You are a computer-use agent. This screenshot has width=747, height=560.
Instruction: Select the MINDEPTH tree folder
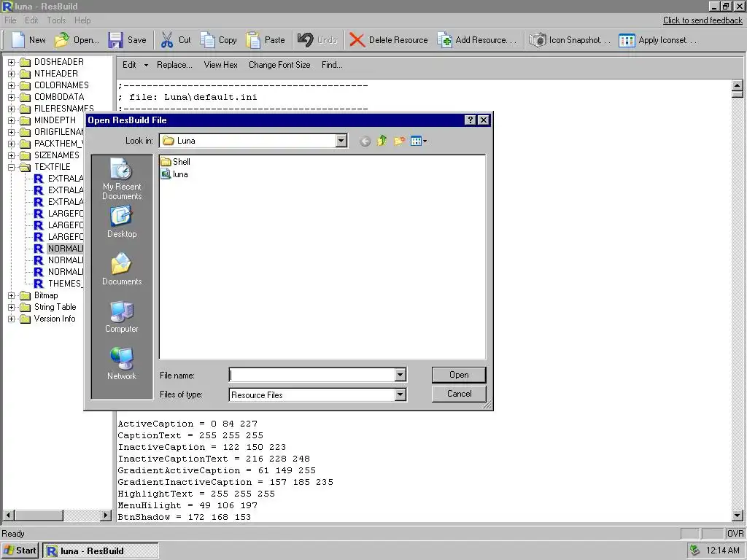point(55,120)
